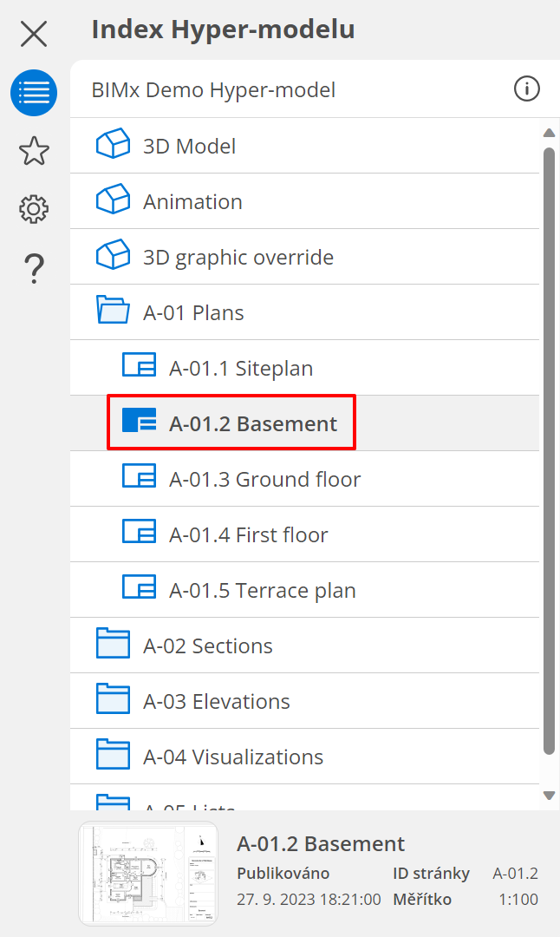
Task: Click the 3D Model cube icon
Action: (113, 145)
